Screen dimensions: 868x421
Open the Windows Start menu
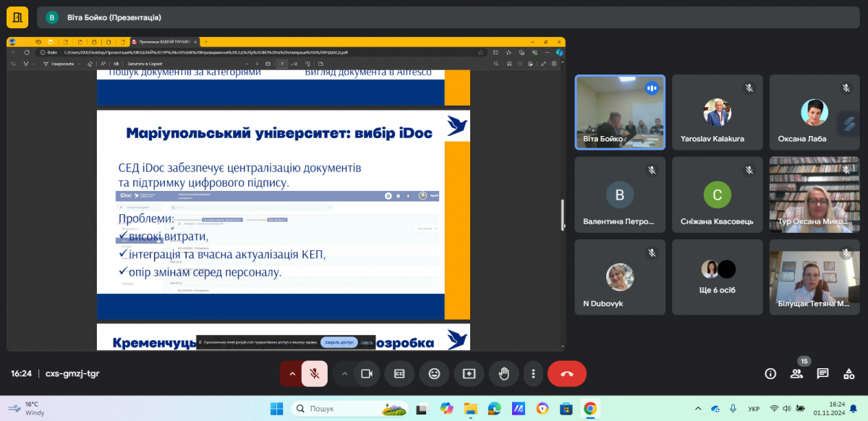coord(276,409)
